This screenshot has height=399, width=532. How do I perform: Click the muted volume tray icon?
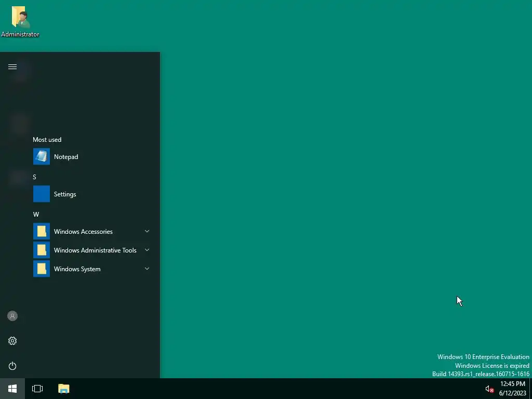489,389
